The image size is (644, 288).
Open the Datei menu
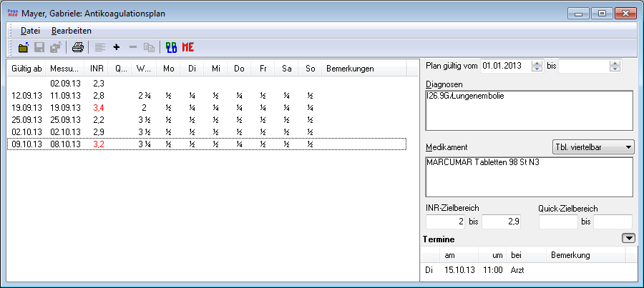pyautogui.click(x=30, y=31)
